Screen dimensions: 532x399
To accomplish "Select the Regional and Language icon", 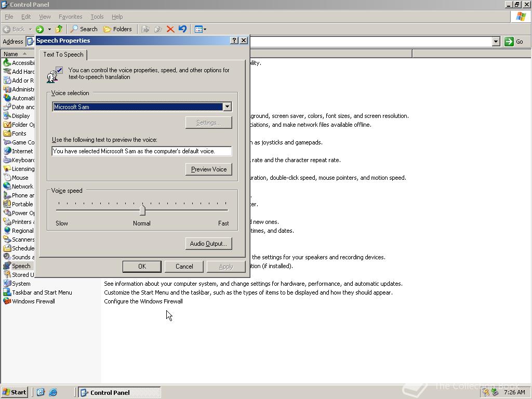I will (x=7, y=230).
